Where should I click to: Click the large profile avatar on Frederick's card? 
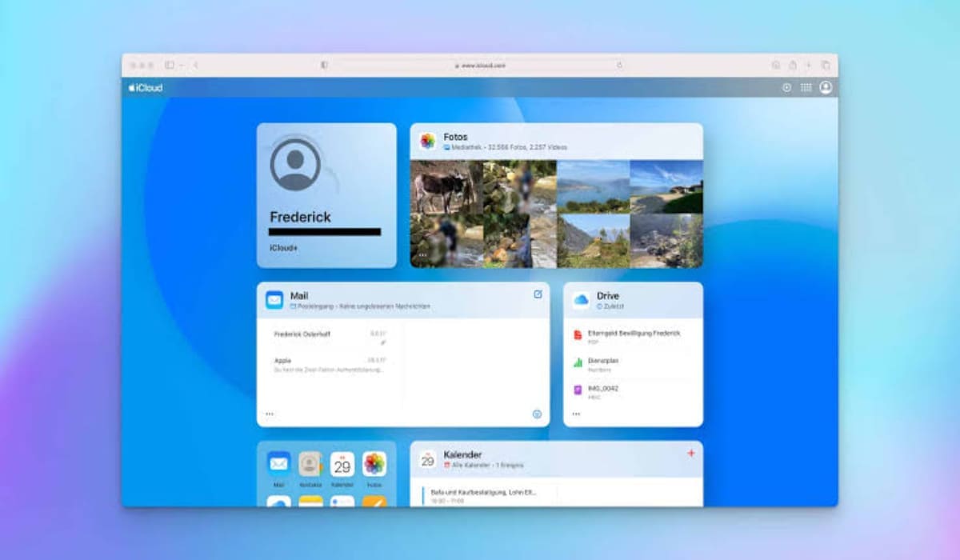[295, 165]
